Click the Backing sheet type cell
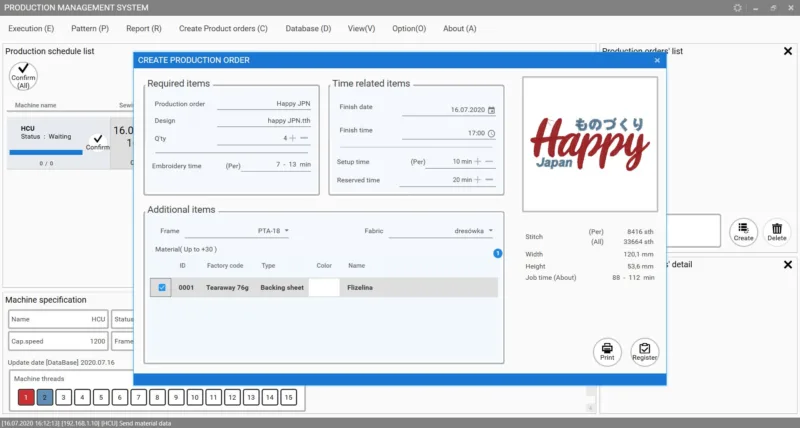The height and width of the screenshot is (428, 800). coord(282,287)
